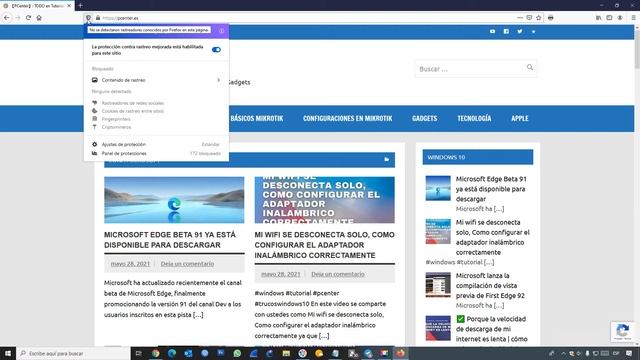Screen dimensions: 640x360
Task: Click Deja un comentario under wifi article
Action: tap(338, 274)
